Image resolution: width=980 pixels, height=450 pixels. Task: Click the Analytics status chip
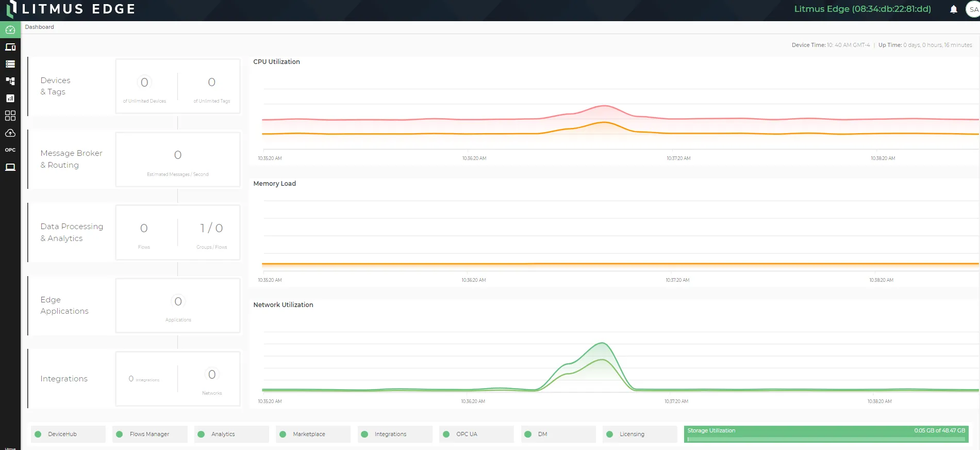pos(231,434)
